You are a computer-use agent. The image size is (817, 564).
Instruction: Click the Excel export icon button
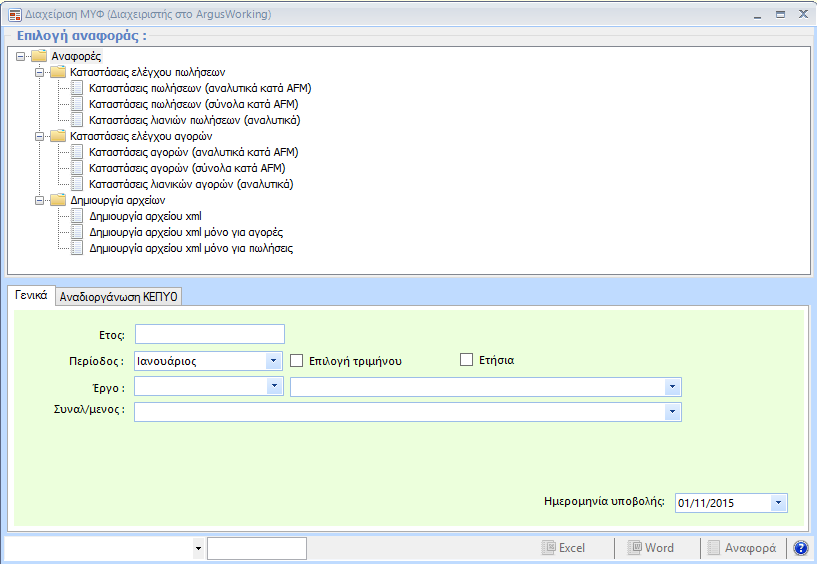549,548
